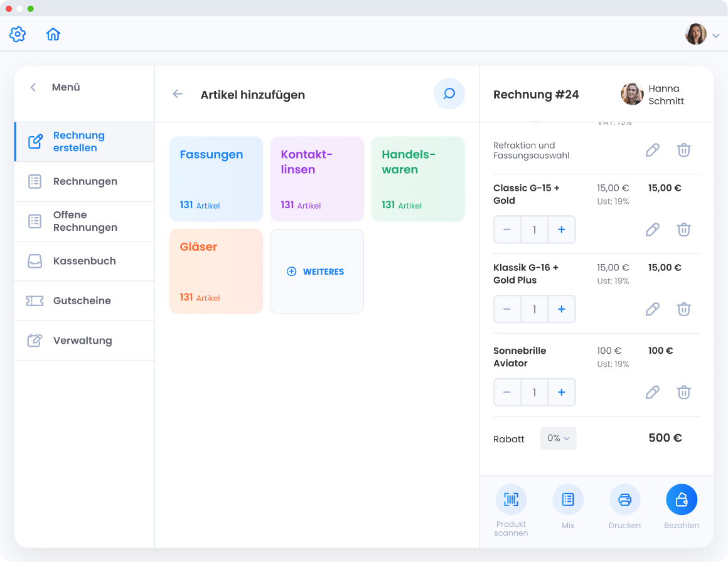Open the Kontaktlinsen category tile

point(317,179)
